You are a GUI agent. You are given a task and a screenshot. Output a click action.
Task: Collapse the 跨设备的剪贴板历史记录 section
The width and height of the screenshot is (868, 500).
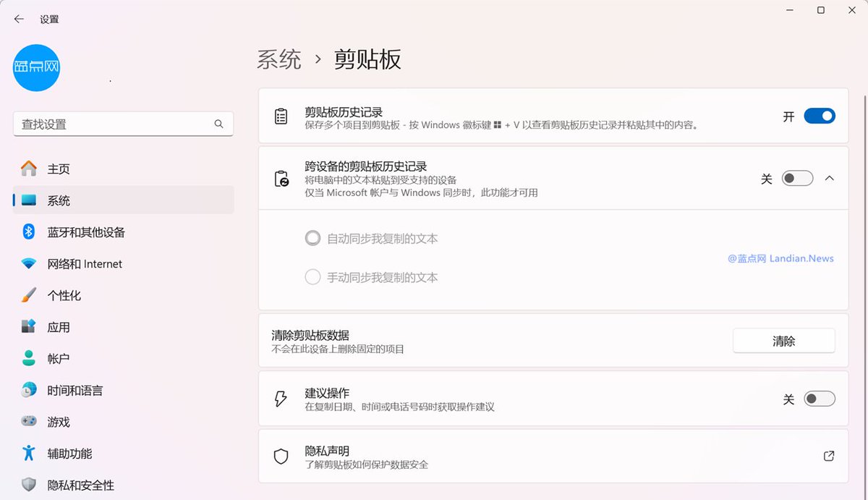coord(829,177)
